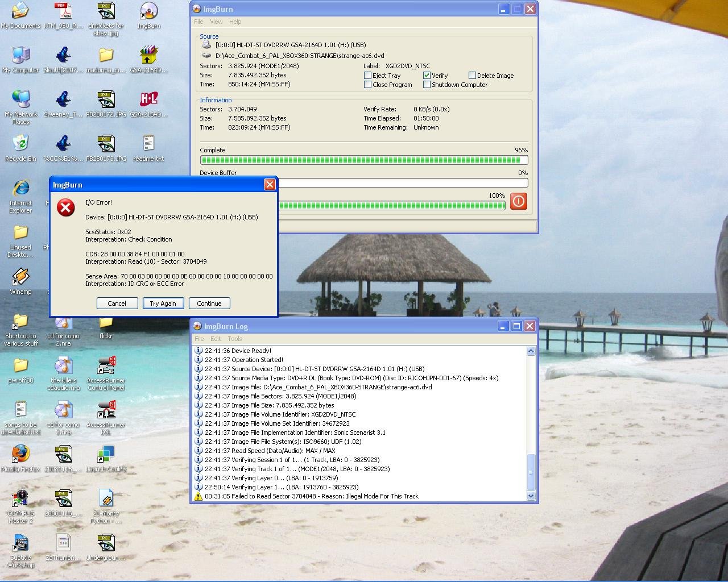Select the 'Device Ready!' log entry
The height and width of the screenshot is (582, 728).
click(238, 351)
